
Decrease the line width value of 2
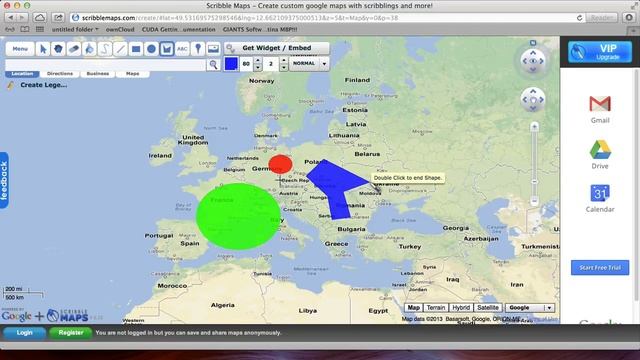284,67
